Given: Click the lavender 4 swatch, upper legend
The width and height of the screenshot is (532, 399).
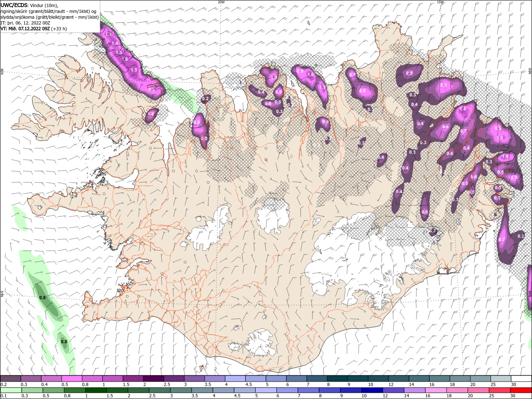Looking at the screenshot, I should [234, 379].
